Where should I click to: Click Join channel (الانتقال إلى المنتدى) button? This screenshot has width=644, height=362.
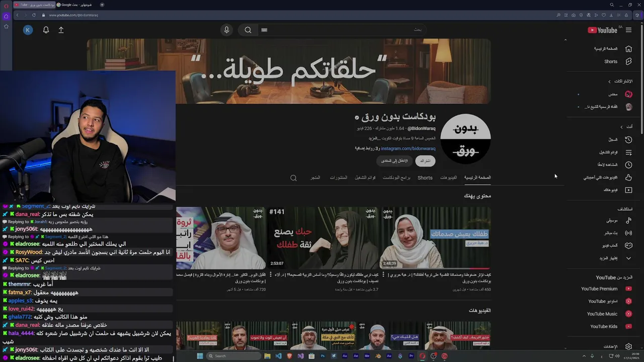[x=394, y=161]
